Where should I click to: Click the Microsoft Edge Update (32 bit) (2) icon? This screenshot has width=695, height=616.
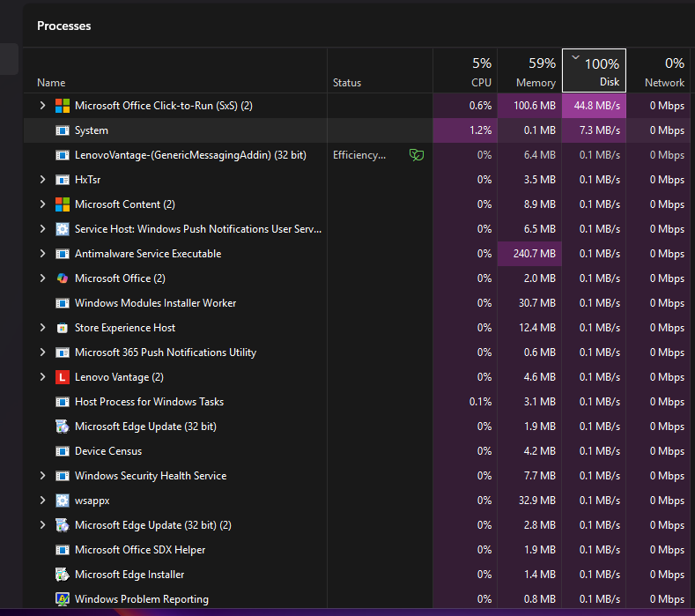pyautogui.click(x=63, y=525)
